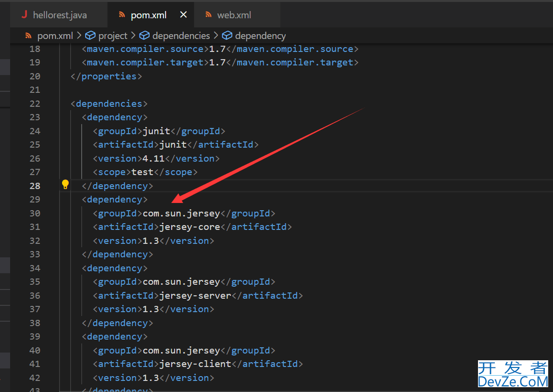Close the pom.xml tab
The width and height of the screenshot is (553, 392).
point(183,15)
